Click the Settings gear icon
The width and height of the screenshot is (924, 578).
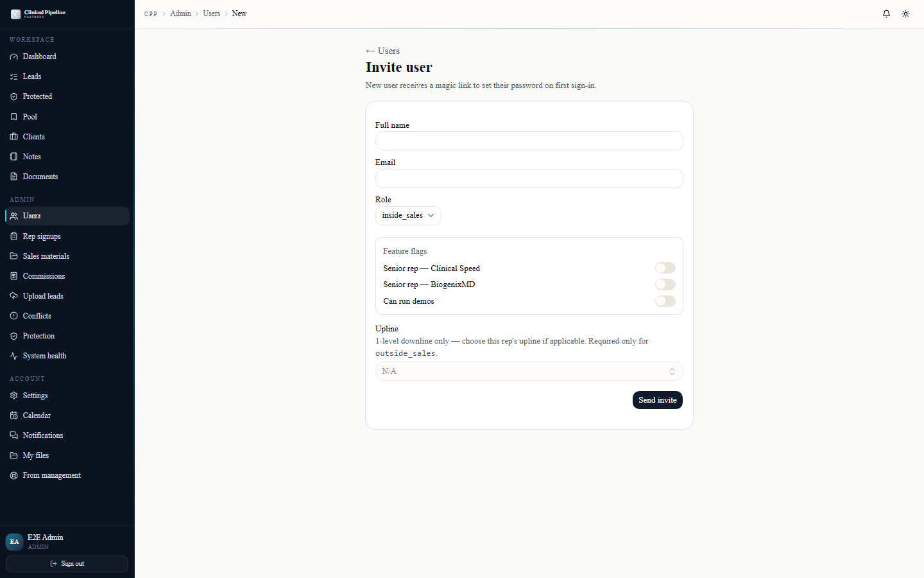[13, 396]
